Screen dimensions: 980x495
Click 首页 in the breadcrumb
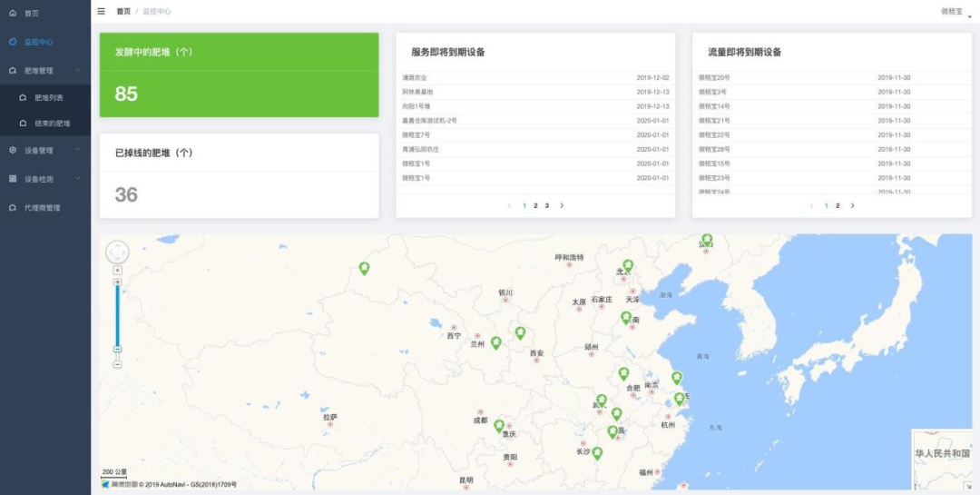click(x=123, y=12)
